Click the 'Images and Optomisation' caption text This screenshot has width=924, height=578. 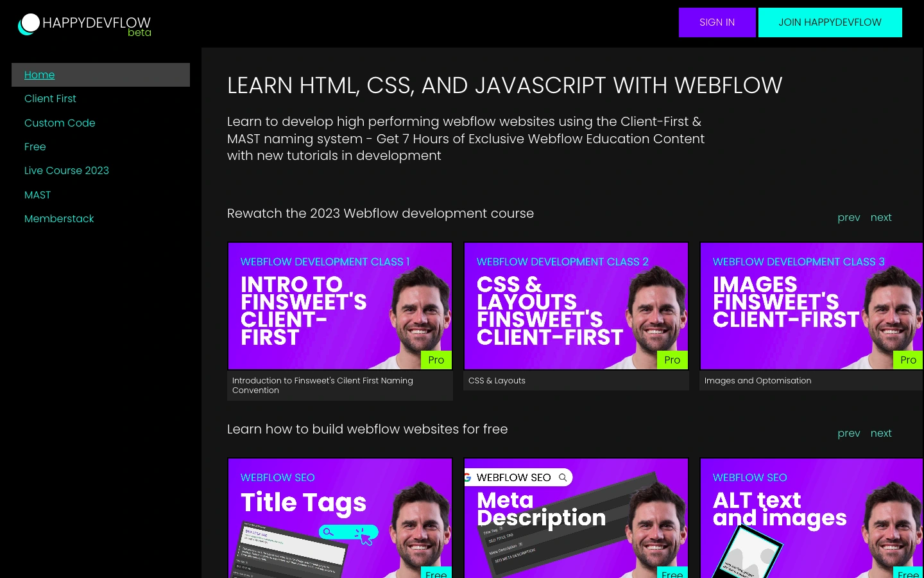[x=758, y=381]
